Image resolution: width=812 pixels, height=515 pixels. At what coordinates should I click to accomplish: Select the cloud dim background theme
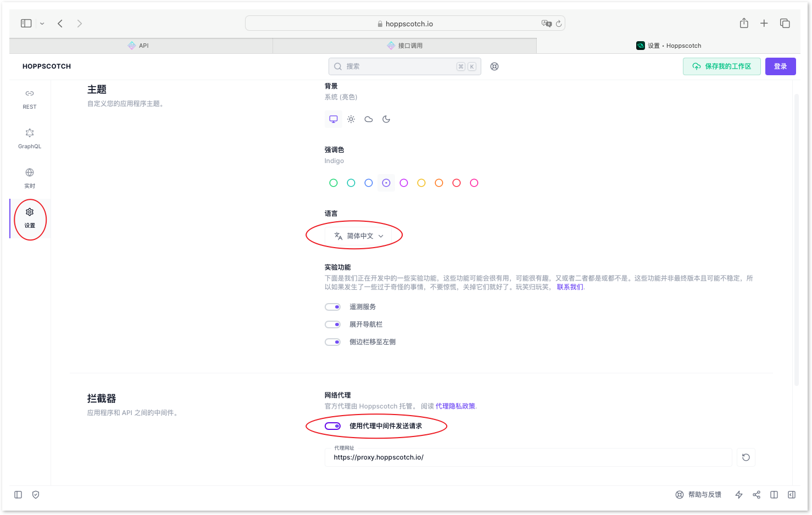point(369,119)
